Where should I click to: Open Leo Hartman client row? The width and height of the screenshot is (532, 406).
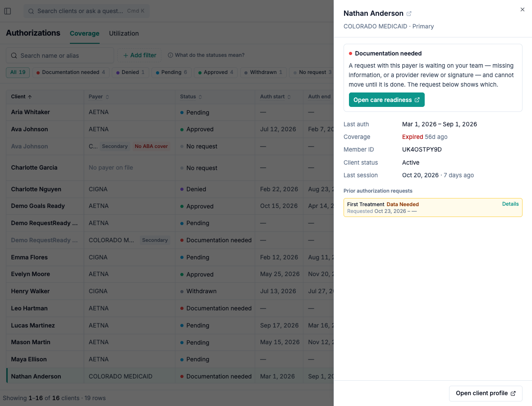[x=170, y=309]
